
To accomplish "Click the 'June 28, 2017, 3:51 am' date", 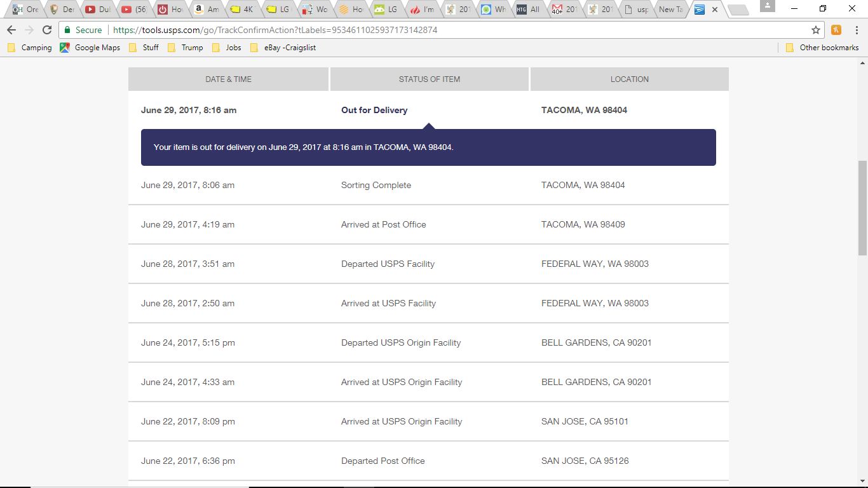I will [x=187, y=264].
